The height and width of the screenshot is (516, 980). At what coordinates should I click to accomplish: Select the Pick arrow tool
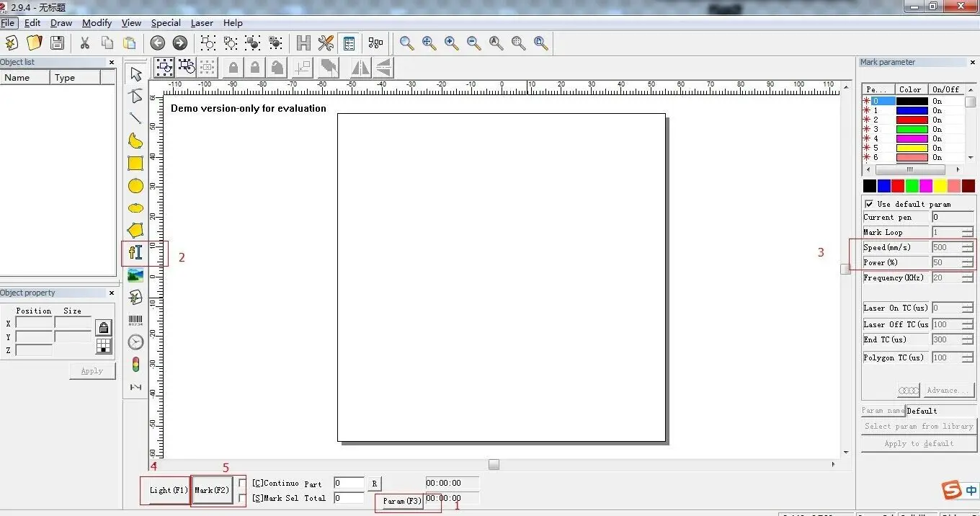pyautogui.click(x=135, y=74)
